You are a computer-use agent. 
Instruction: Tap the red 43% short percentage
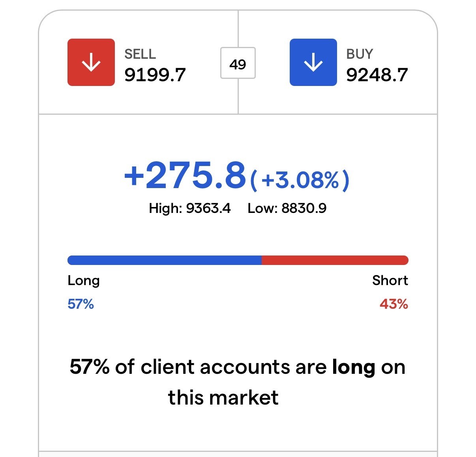394,304
